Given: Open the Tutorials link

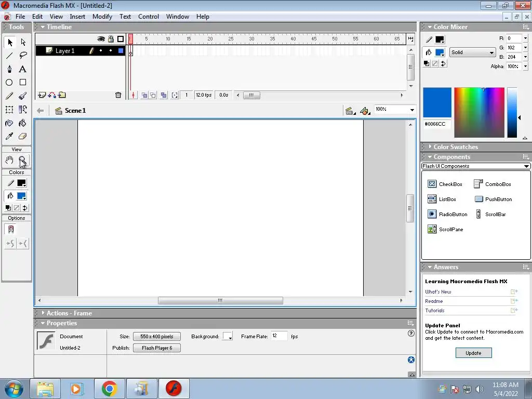Looking at the screenshot, I should [x=435, y=311].
